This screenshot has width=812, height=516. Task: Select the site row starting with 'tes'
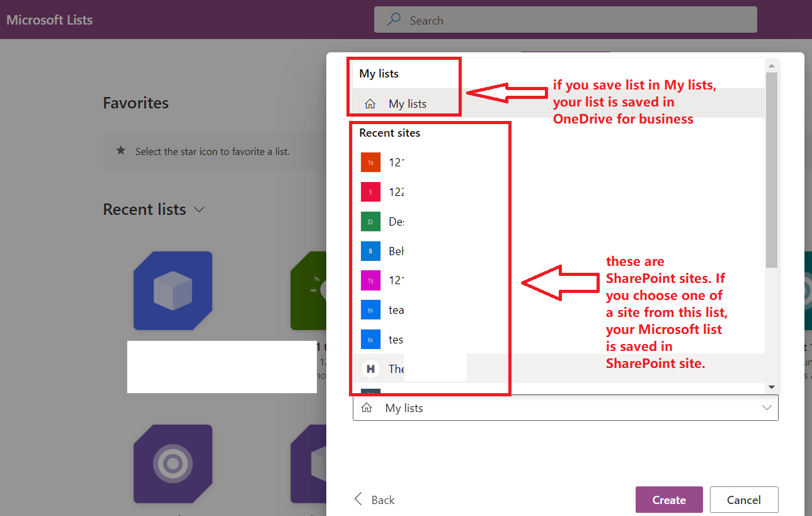pyautogui.click(x=559, y=339)
